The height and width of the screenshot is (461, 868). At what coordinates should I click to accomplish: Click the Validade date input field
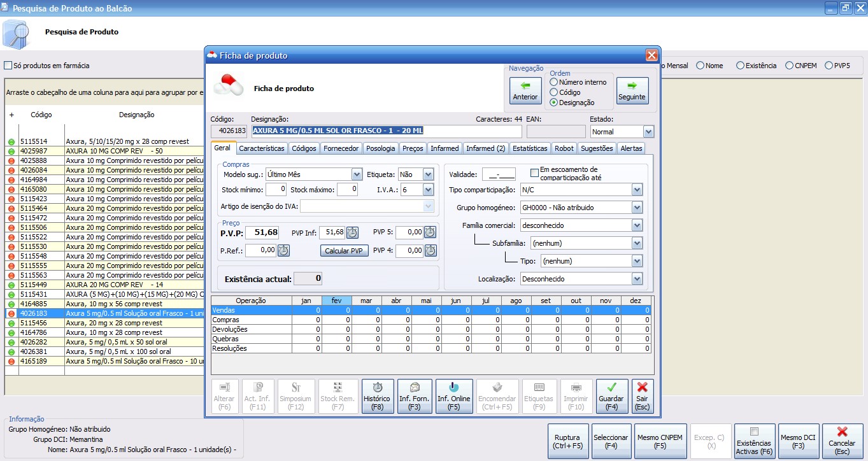[x=498, y=174]
